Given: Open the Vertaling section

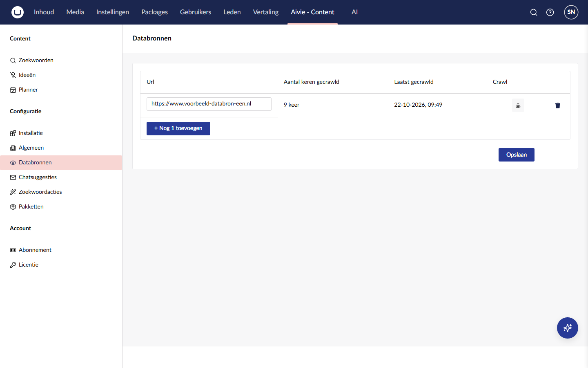Looking at the screenshot, I should click(266, 12).
